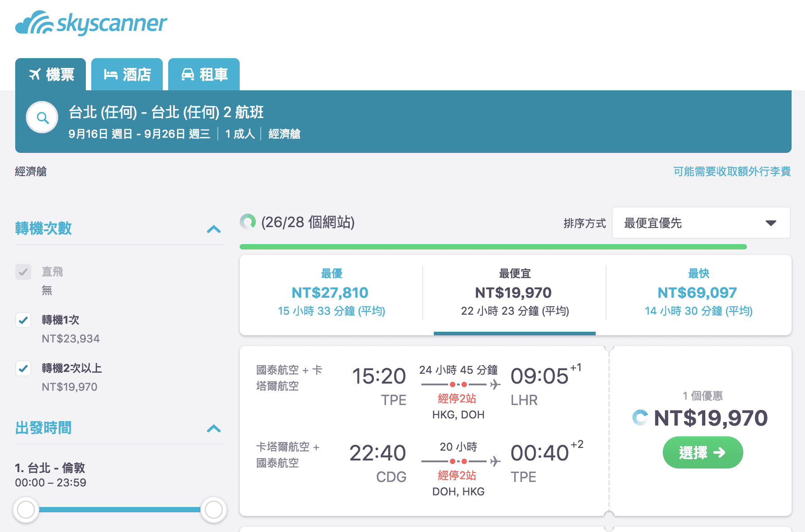The width and height of the screenshot is (805, 532).
Task: Open the 可能需要收取額外行李費 link
Action: (732, 171)
